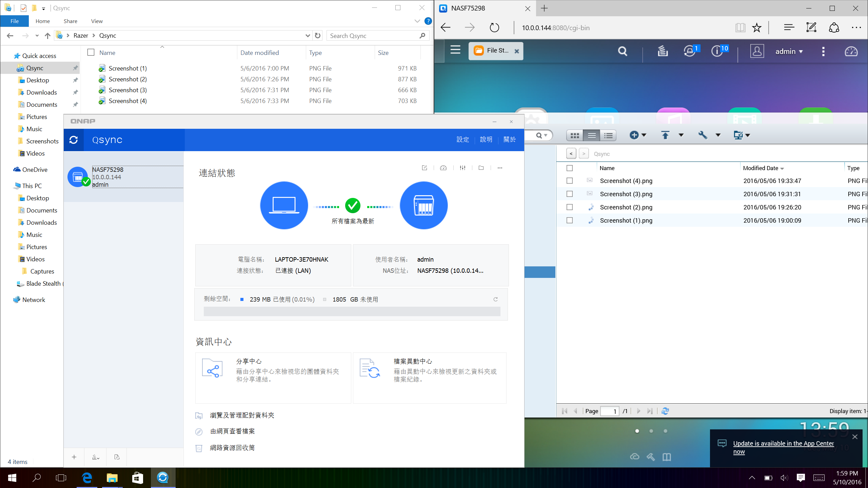The height and width of the screenshot is (488, 868).
Task: Expand the dropdown arrow beside tools wrench
Action: point(718,135)
